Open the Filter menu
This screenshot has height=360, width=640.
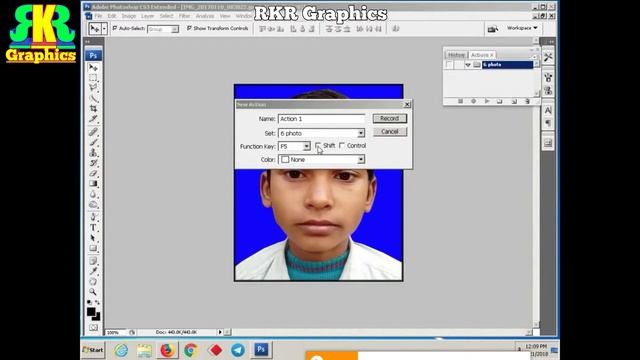184,16
